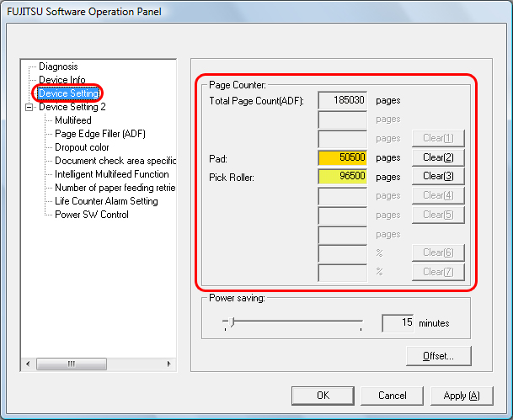Click the tree's left scroll arrow
This screenshot has width=513, height=420.
(28, 364)
